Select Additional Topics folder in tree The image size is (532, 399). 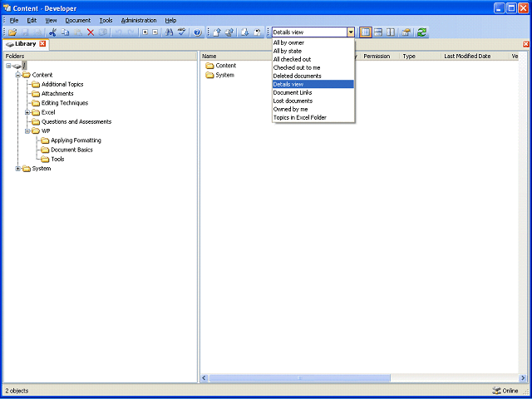tap(62, 84)
